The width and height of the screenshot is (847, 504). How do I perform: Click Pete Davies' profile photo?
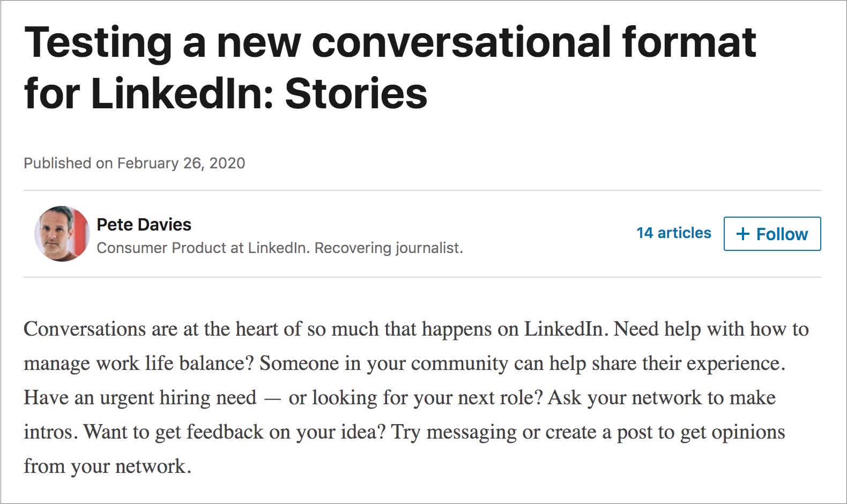point(62,234)
